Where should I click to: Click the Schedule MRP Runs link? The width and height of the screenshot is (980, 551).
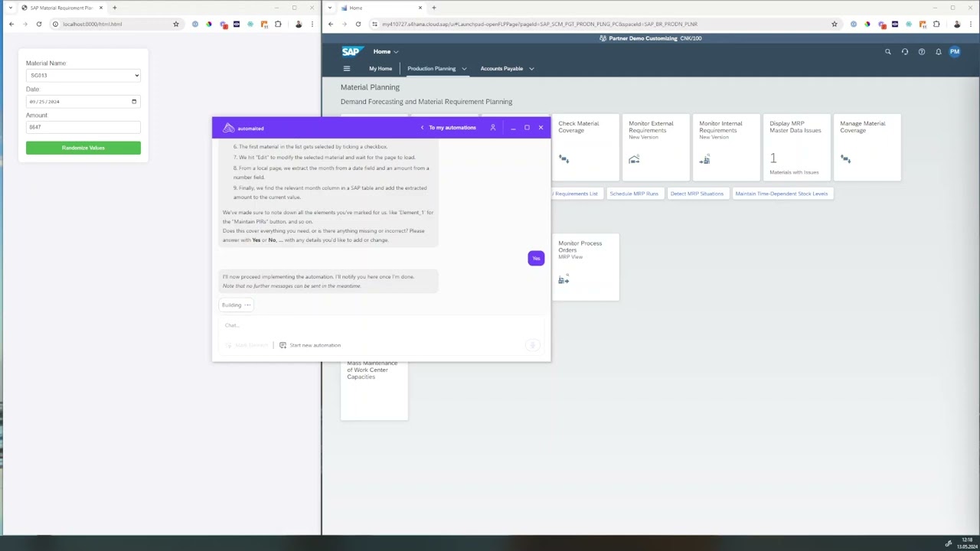pos(634,194)
